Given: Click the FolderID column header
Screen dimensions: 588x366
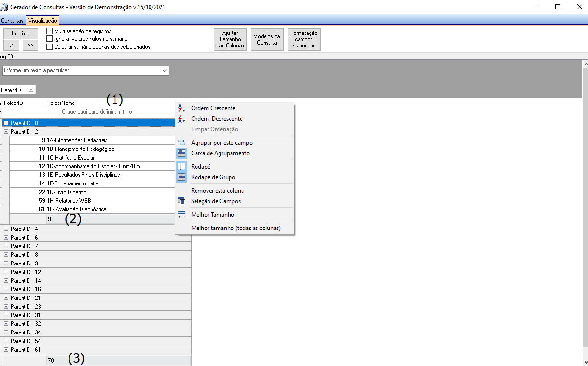Looking at the screenshot, I should coord(24,103).
